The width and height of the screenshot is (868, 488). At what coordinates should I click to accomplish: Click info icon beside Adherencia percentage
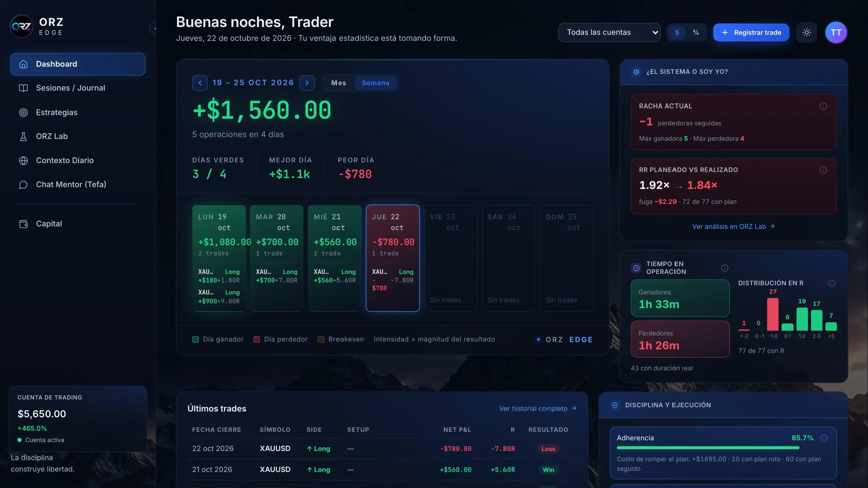[x=824, y=438]
